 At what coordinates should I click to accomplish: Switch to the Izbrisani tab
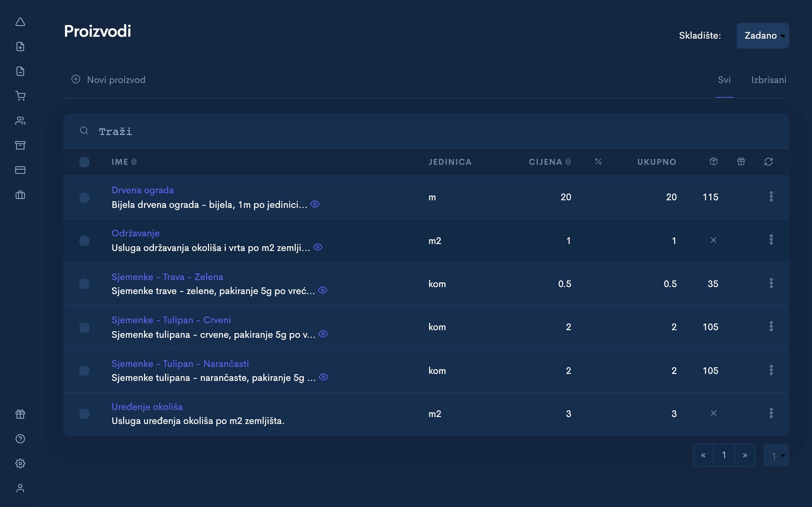click(768, 80)
